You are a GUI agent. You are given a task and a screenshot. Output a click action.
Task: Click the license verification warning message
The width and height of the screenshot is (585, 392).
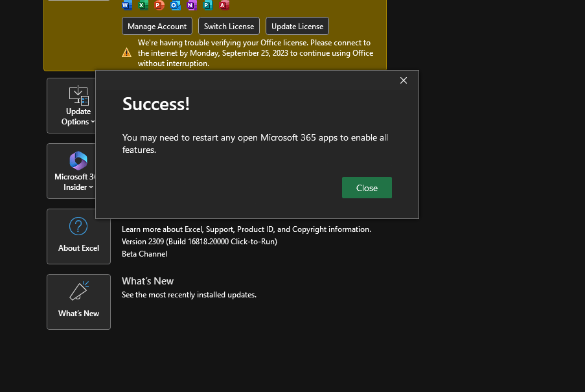[255, 53]
